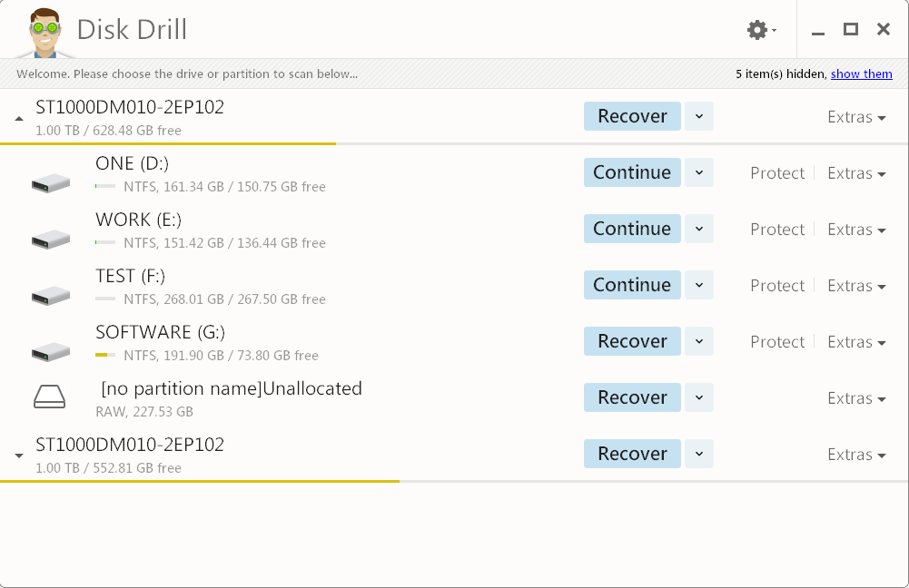Open the settings gear icon

[x=756, y=29]
